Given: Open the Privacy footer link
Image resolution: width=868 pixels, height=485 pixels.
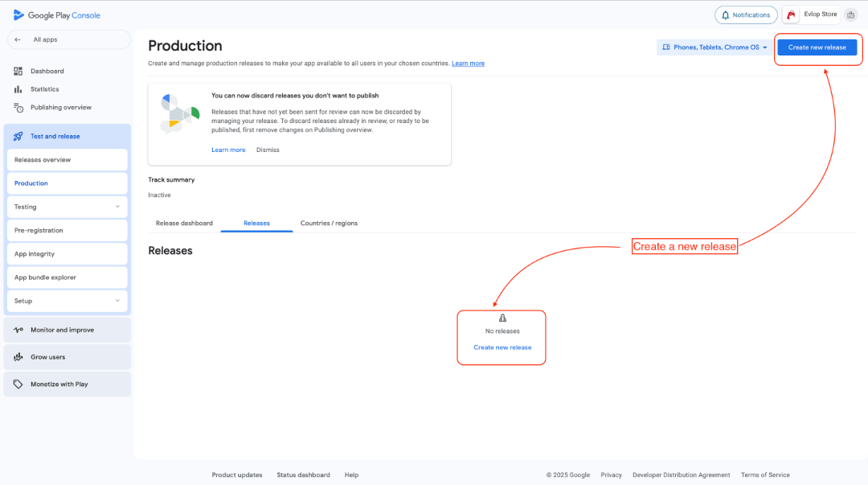Looking at the screenshot, I should (611, 475).
